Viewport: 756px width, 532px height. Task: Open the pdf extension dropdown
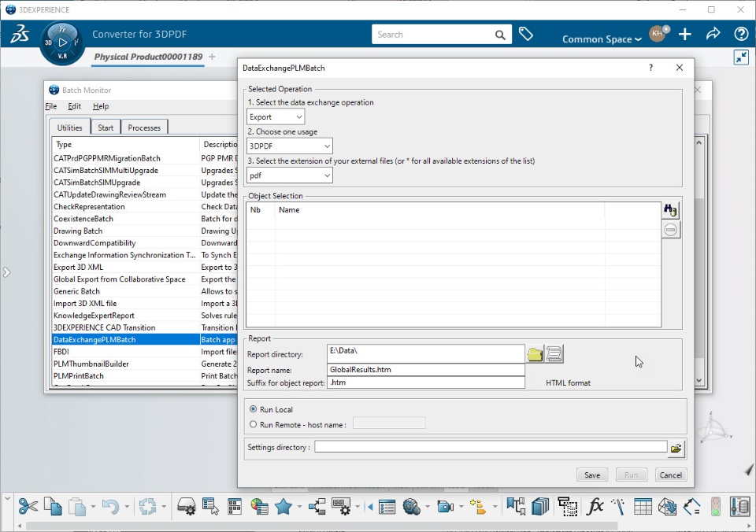pyautogui.click(x=290, y=175)
